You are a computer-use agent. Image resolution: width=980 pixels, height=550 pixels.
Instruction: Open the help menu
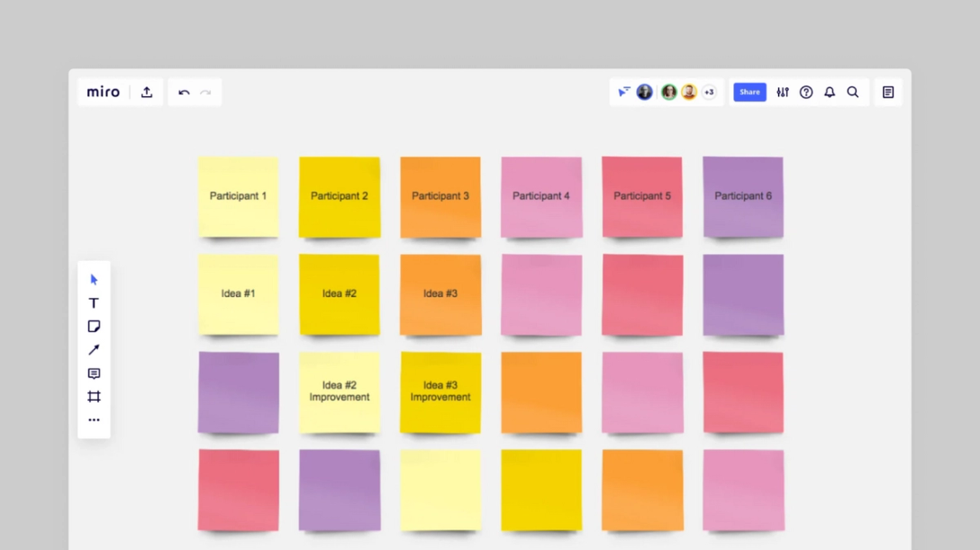805,92
